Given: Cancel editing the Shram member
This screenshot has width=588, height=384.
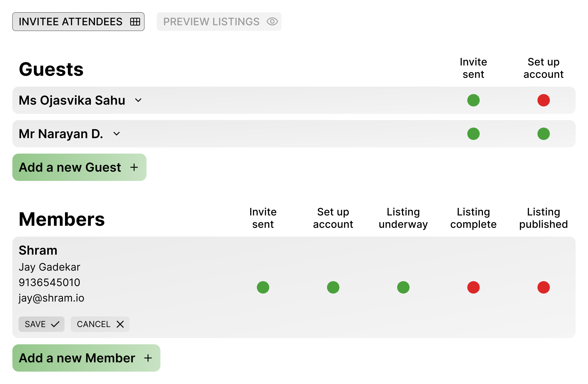Looking at the screenshot, I should 100,324.
